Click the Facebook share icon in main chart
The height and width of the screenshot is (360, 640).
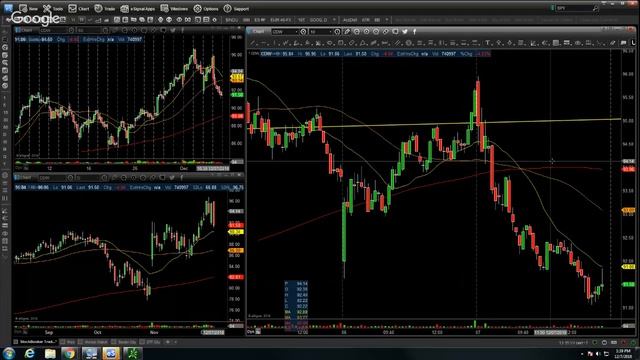point(415,31)
